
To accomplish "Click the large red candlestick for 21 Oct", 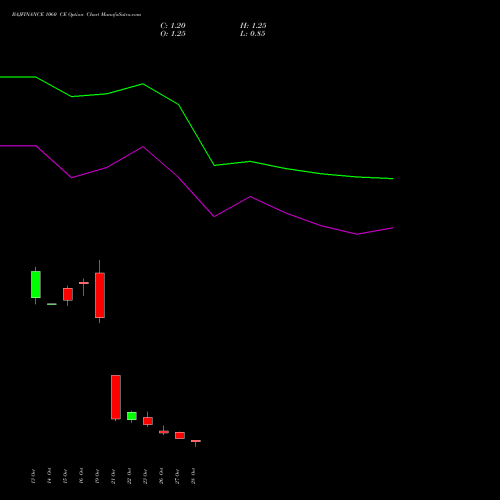I will coord(116,397).
